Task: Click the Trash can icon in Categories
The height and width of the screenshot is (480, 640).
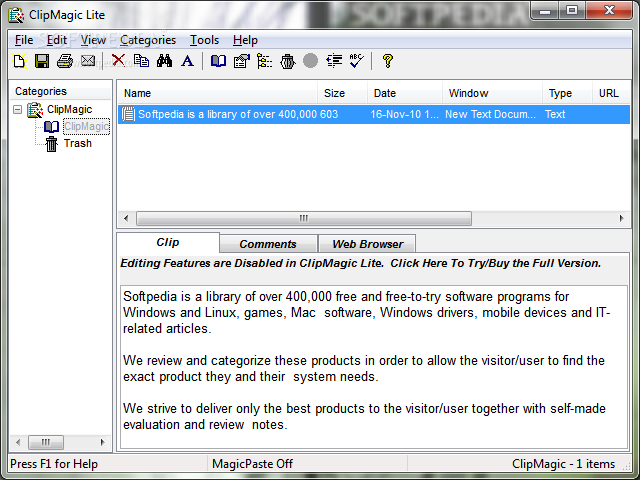Action: click(51, 144)
